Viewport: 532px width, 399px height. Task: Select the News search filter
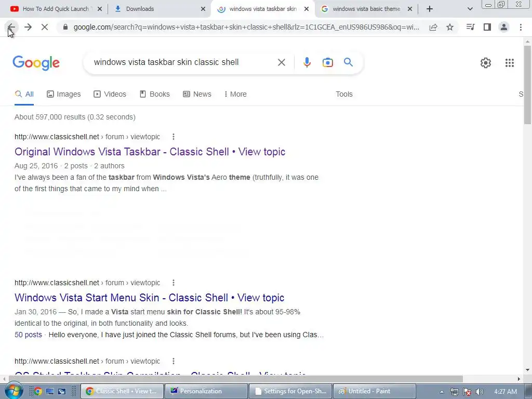coord(197,94)
